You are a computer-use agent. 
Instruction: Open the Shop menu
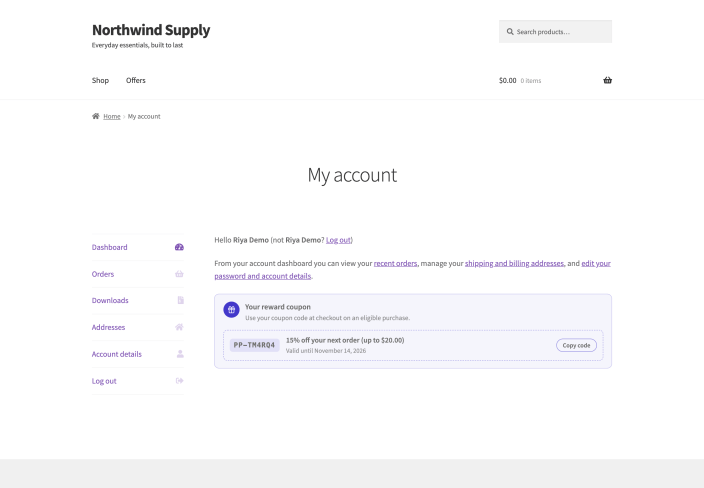(100, 80)
